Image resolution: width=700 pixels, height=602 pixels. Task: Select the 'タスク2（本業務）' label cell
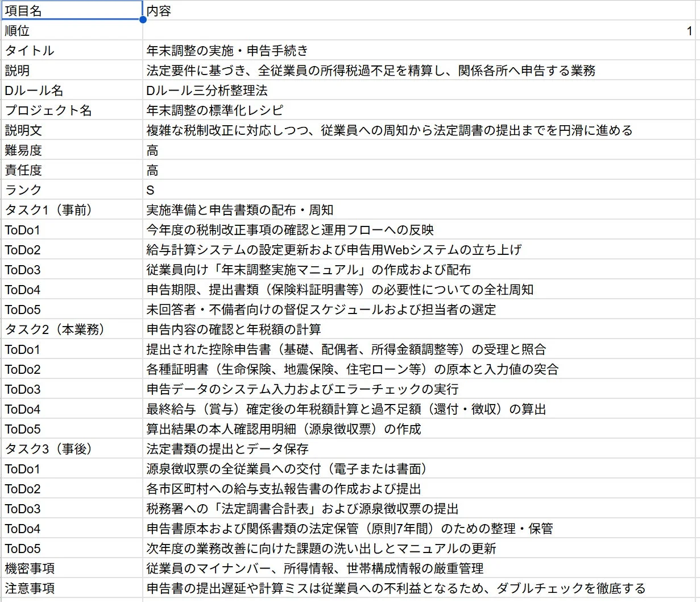pyautogui.click(x=71, y=329)
